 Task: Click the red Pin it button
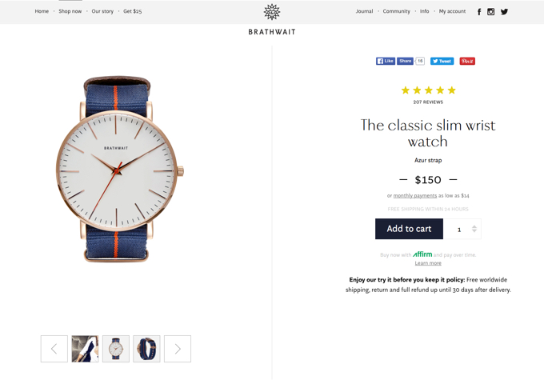pyautogui.click(x=467, y=61)
